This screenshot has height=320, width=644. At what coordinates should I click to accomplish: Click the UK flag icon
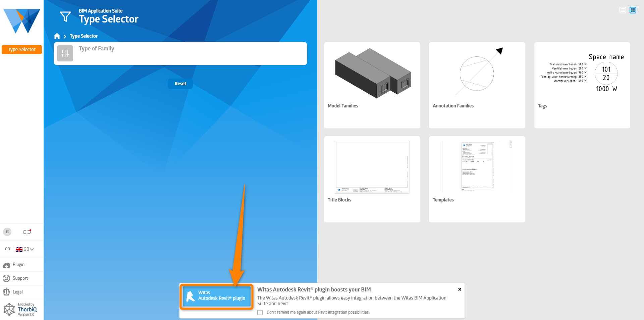[x=19, y=249]
